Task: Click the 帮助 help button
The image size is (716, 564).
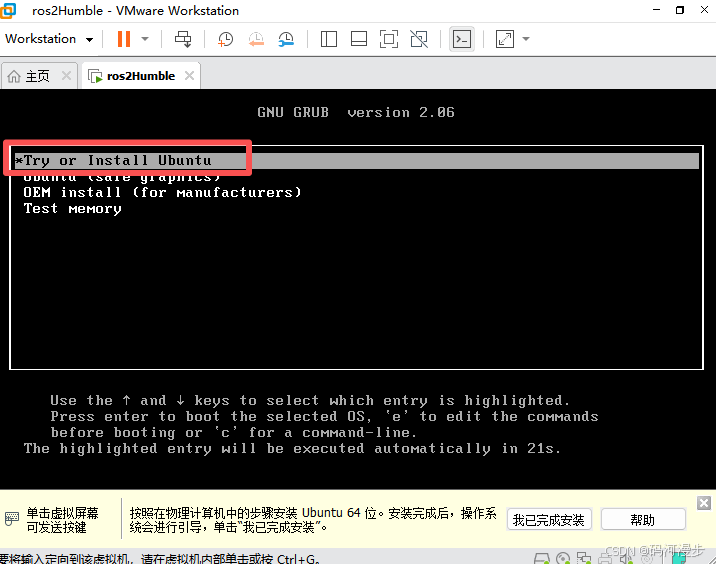Action: point(643,520)
